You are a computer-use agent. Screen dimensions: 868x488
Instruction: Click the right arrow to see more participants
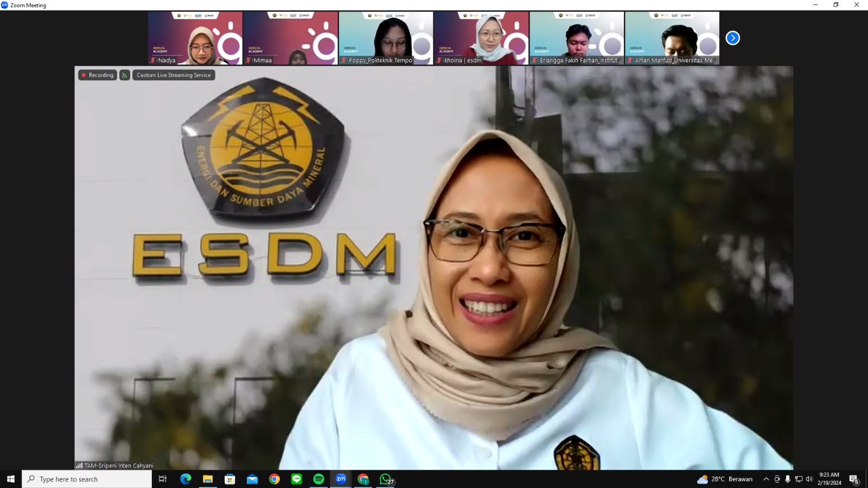click(732, 38)
